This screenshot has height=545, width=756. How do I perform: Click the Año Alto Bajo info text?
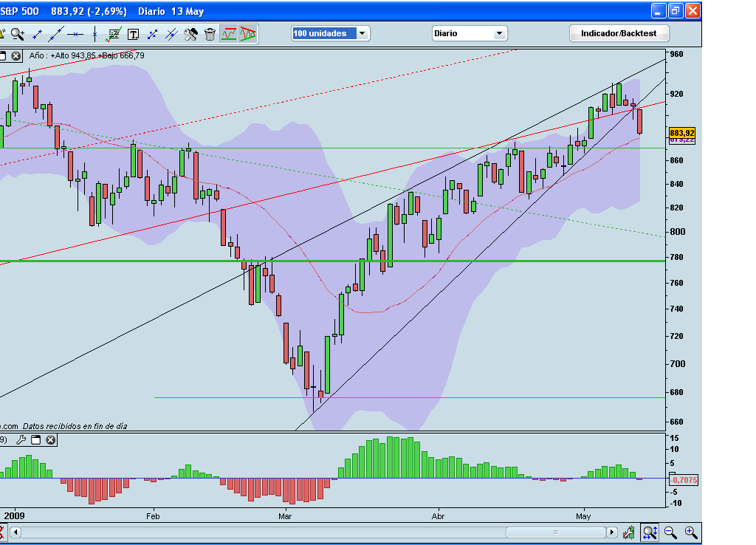87,55
